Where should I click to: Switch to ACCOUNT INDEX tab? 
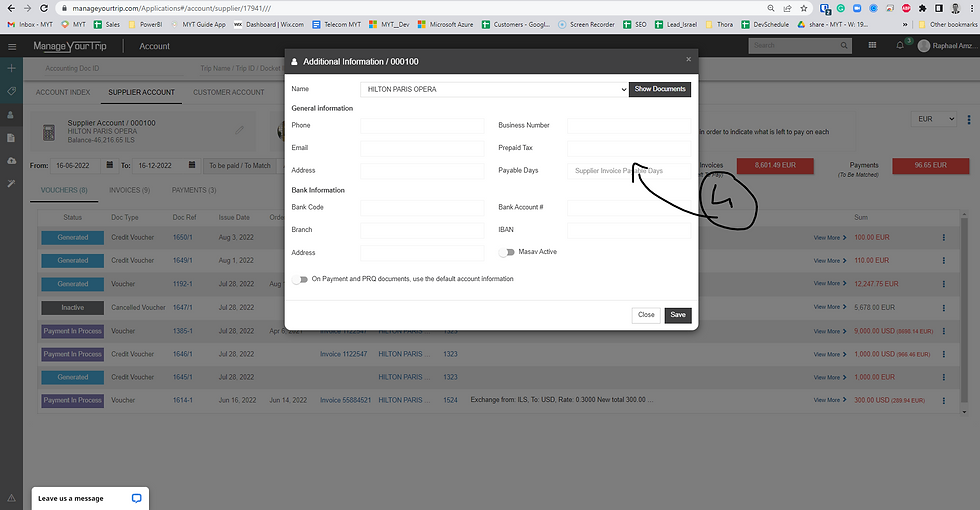(62, 92)
